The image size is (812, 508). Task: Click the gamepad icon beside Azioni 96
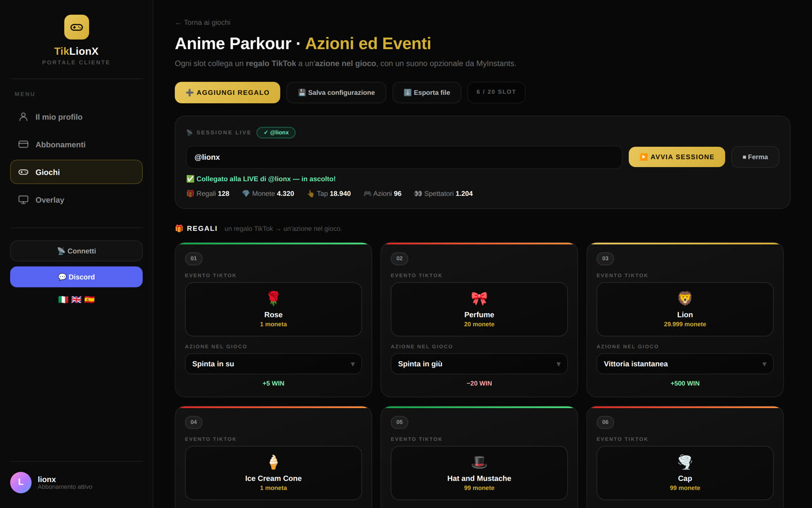point(367,194)
